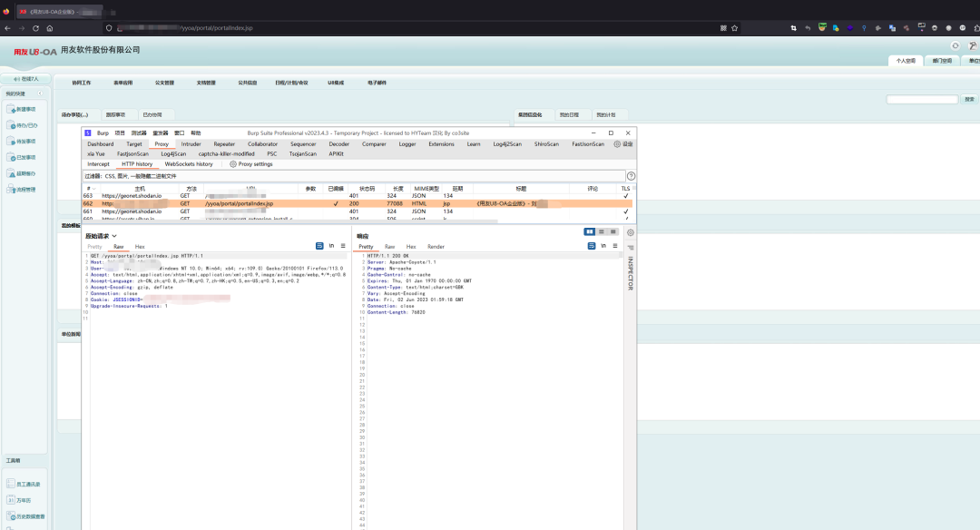This screenshot has height=530, width=980.
Task: Open the Logger tab
Action: (x=407, y=144)
